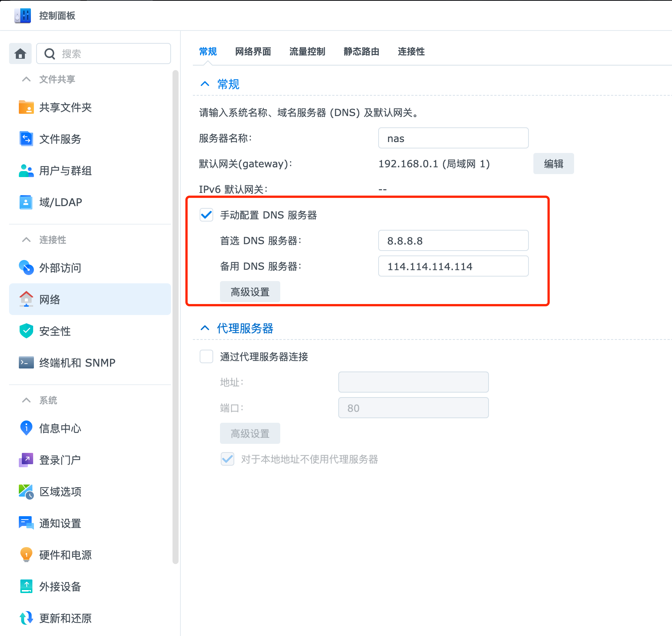The image size is (672, 636).
Task: Collapse the File Sharing (文件共享) sidebar group
Action: [26, 79]
